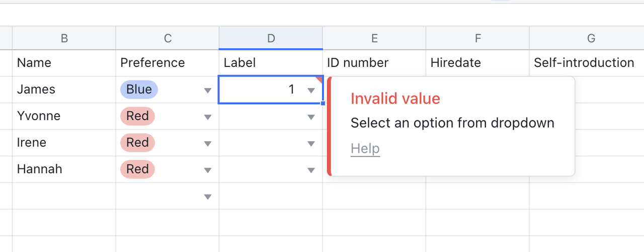Open dropdown arrow in Yvonne's Preference cell
This screenshot has height=252, width=644.
point(207,117)
